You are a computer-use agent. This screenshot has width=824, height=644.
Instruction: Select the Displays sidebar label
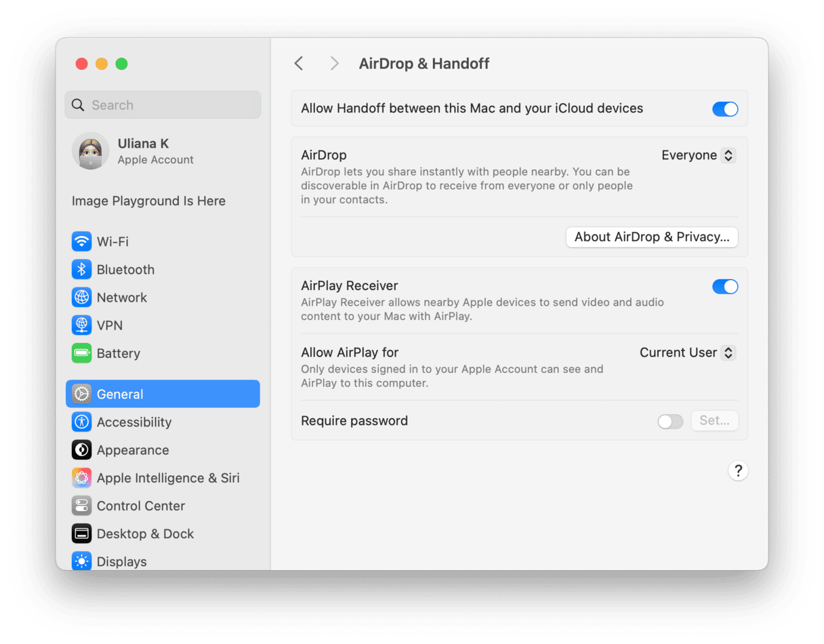point(122,561)
